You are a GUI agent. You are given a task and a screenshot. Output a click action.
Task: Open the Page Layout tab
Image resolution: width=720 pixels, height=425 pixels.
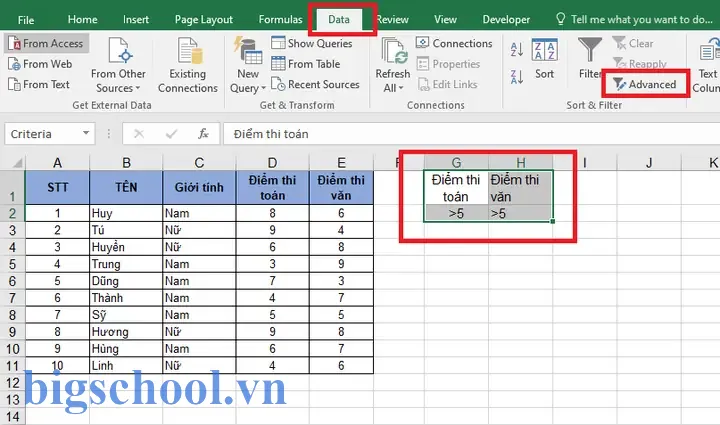point(204,20)
